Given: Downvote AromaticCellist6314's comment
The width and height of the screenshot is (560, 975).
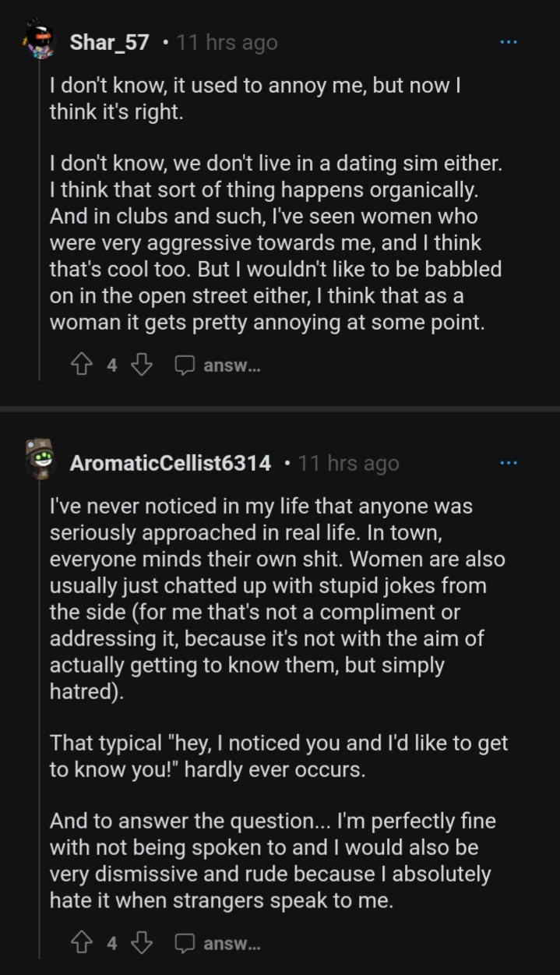Looking at the screenshot, I should 141,943.
